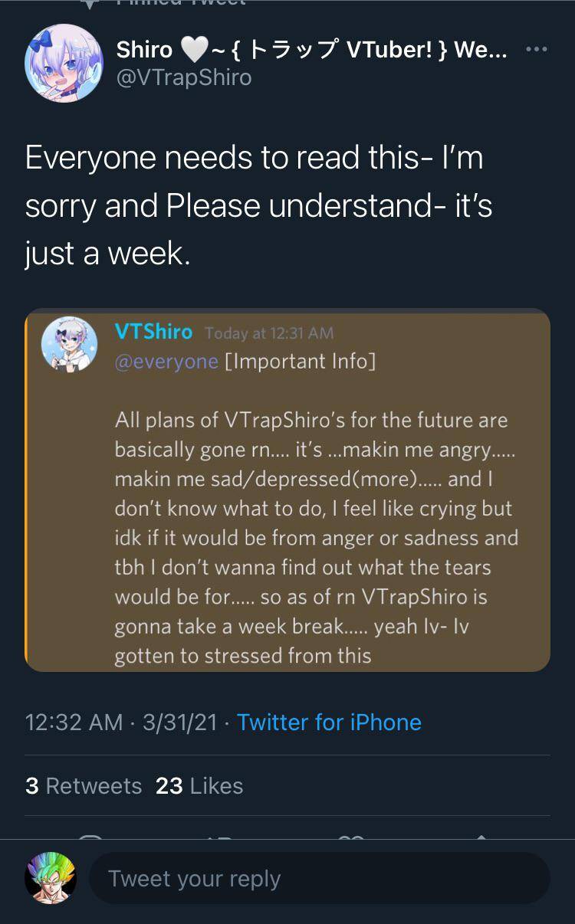Tap the partially hidden retweet icon
Viewport: 575px width, 924px height.
coord(222,837)
